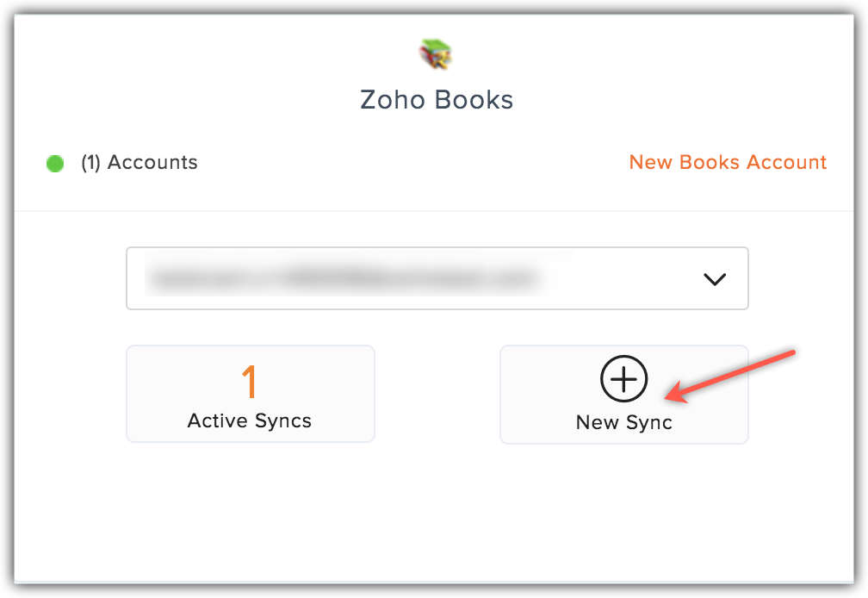Select the (1) Accounts heading
The width and height of the screenshot is (868, 598).
[x=140, y=162]
